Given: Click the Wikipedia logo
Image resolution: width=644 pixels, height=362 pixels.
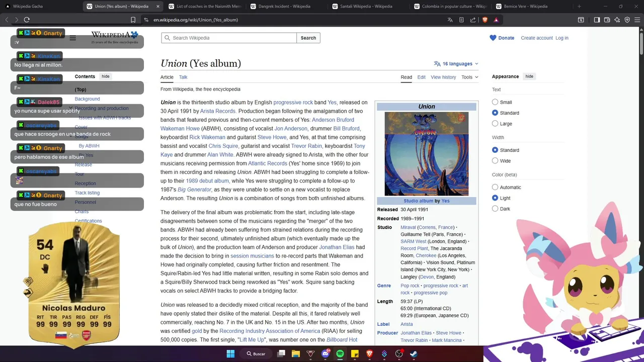Looking at the screenshot, I should coord(115,37).
